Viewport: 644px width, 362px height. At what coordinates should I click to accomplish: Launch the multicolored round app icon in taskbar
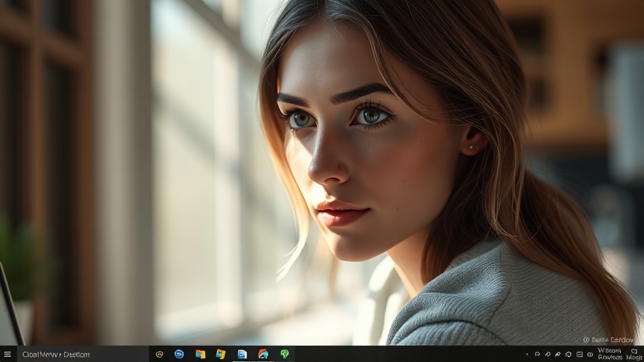pyautogui.click(x=159, y=354)
